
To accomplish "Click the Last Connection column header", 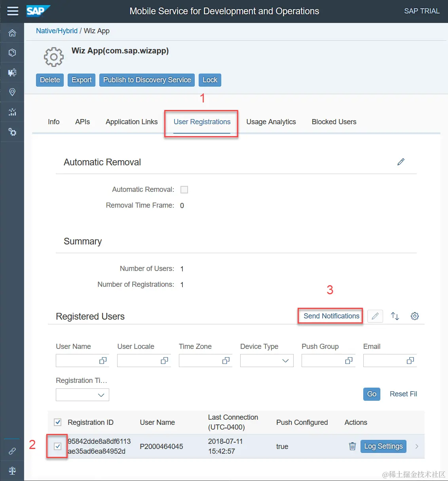I will pos(233,422).
